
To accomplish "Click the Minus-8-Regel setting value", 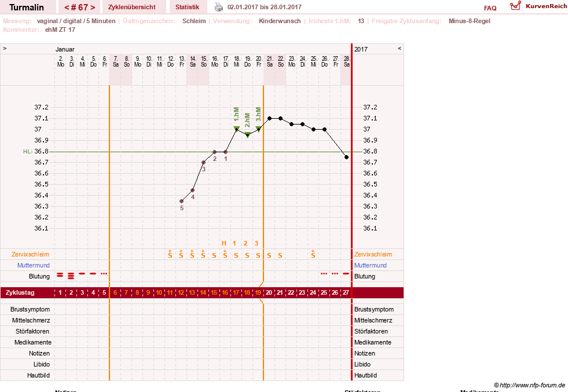I will click(x=469, y=21).
